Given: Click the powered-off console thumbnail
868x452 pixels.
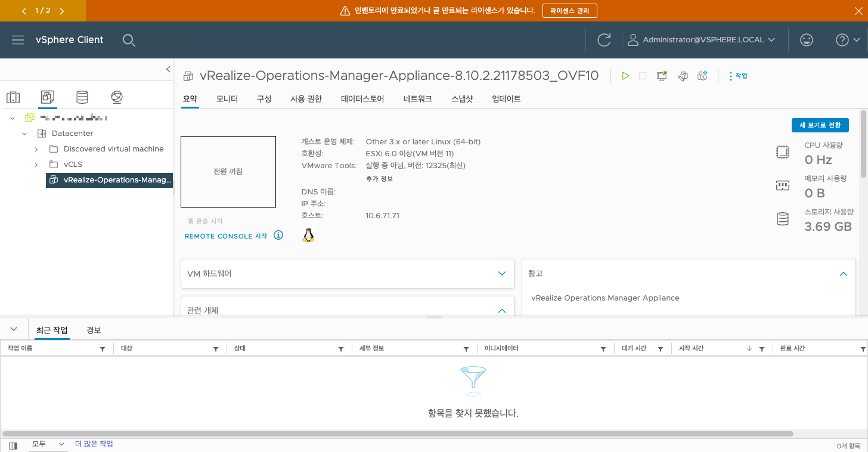Looking at the screenshot, I should pos(228,172).
